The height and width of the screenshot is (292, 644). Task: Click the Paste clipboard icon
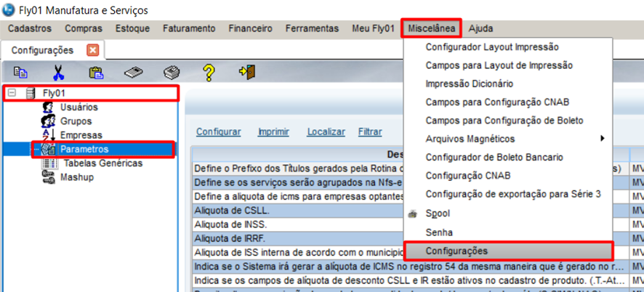pos(96,73)
